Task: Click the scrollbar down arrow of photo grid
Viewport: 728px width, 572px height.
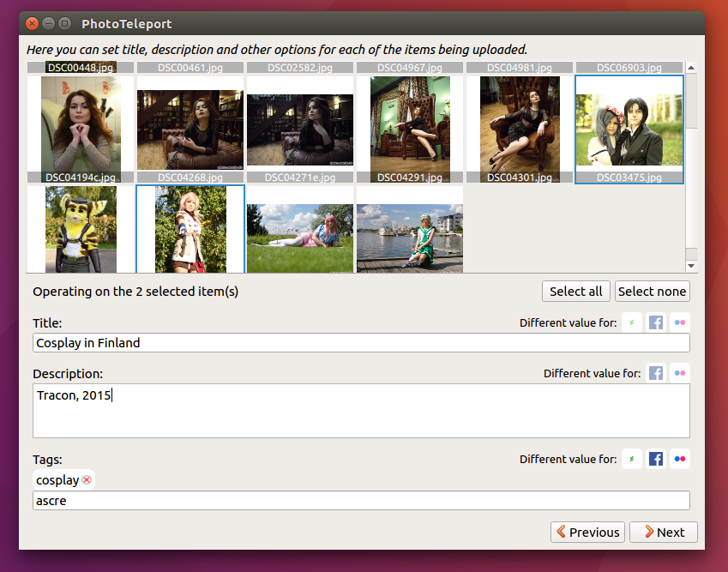Action: pyautogui.click(x=691, y=266)
